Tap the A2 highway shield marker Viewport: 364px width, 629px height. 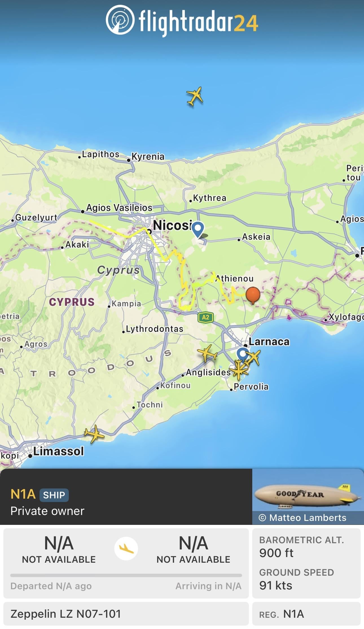[205, 317]
